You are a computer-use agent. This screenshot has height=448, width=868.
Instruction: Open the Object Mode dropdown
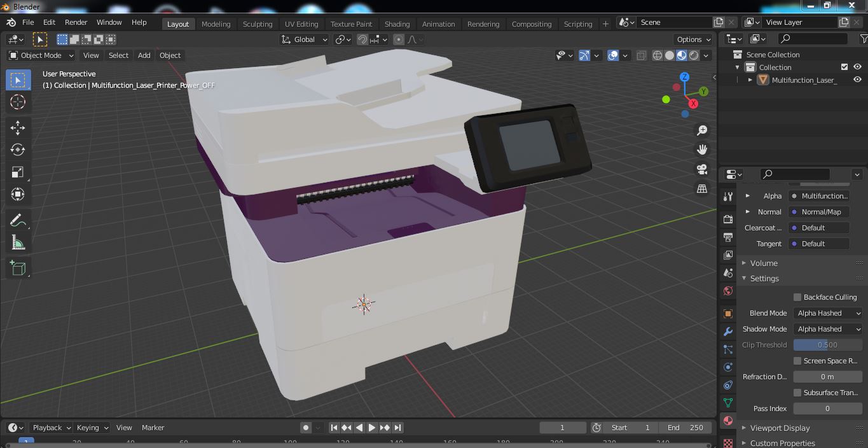41,55
